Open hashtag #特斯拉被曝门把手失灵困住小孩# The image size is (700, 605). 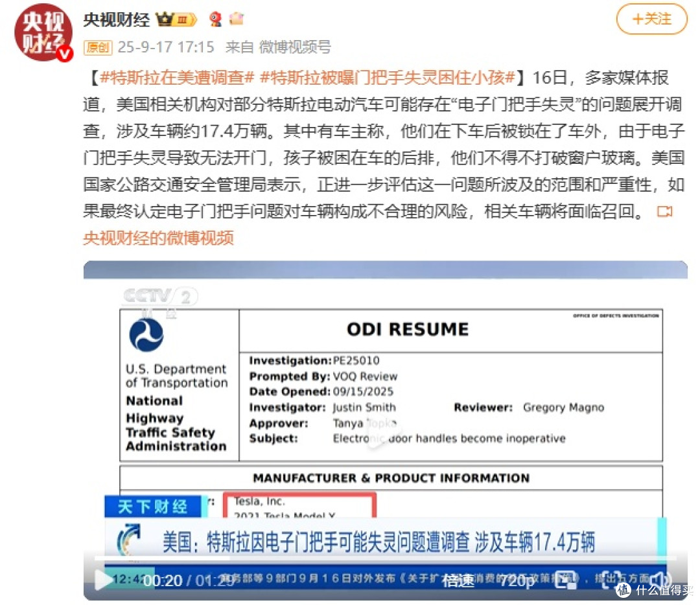pos(388,78)
